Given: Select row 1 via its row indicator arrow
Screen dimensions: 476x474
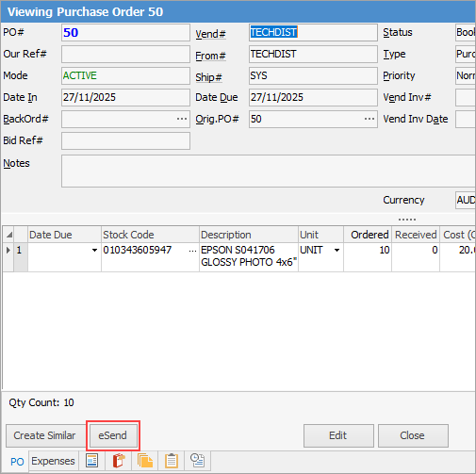Looking at the screenshot, I should coord(8,251).
